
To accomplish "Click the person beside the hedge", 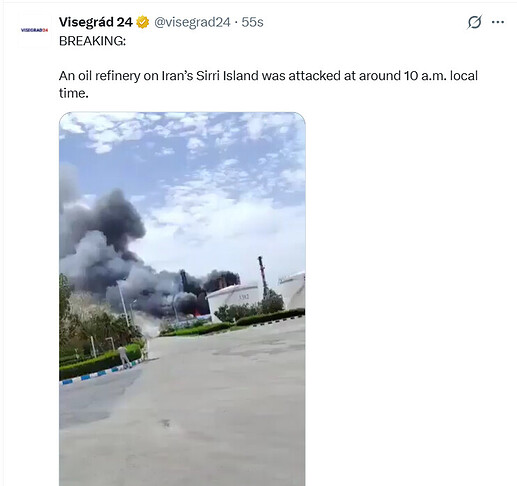I will click(122, 357).
